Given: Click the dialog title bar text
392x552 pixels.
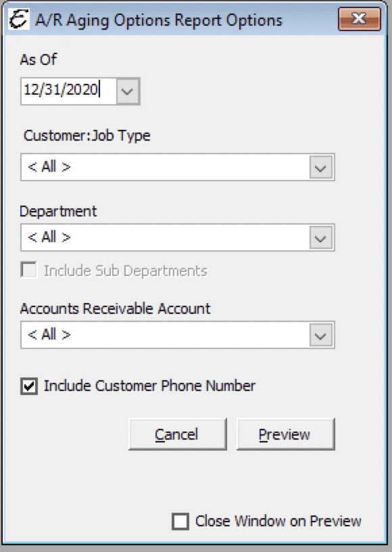Looking at the screenshot, I should (x=159, y=20).
